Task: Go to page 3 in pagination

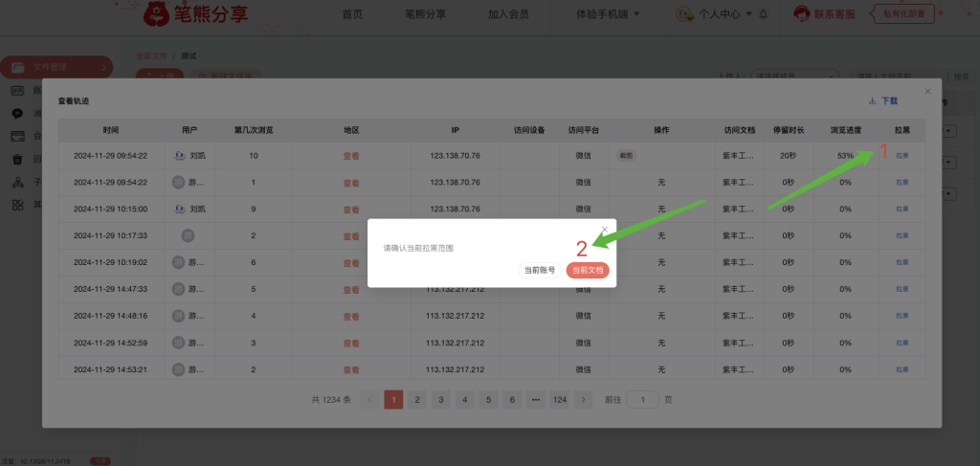Action: [x=441, y=400]
